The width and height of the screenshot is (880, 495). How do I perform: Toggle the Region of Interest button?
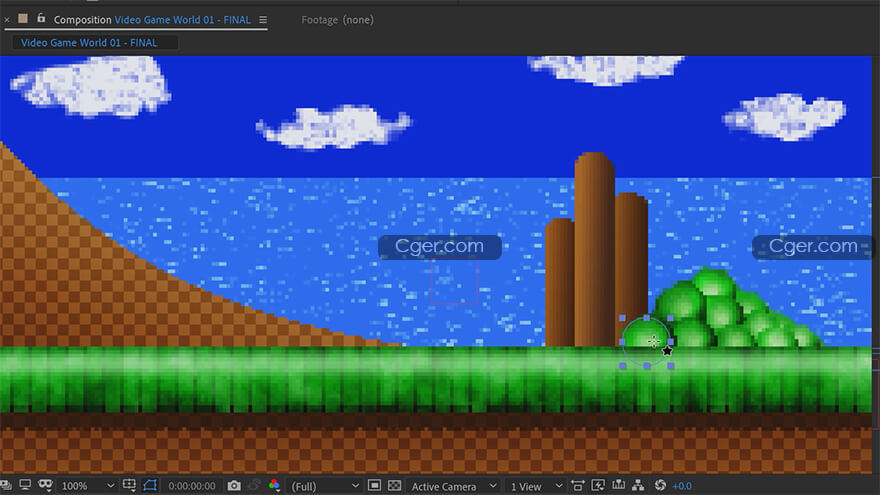(374, 485)
